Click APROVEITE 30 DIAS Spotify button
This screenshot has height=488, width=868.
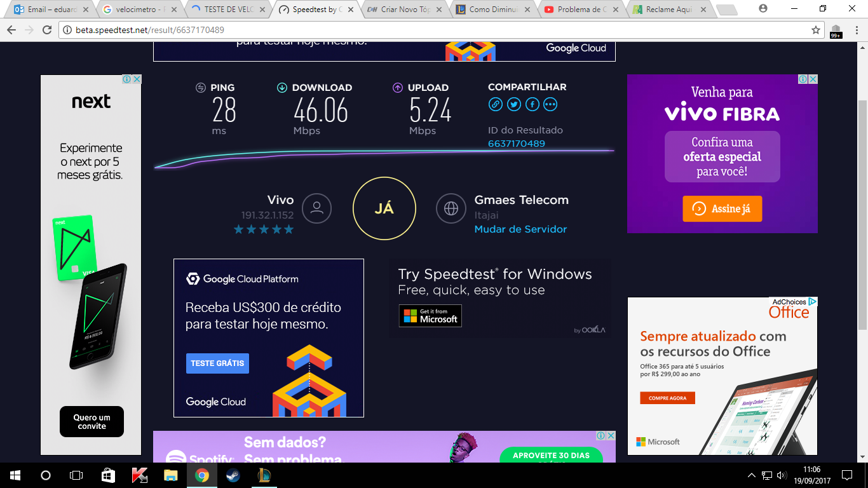tap(551, 455)
